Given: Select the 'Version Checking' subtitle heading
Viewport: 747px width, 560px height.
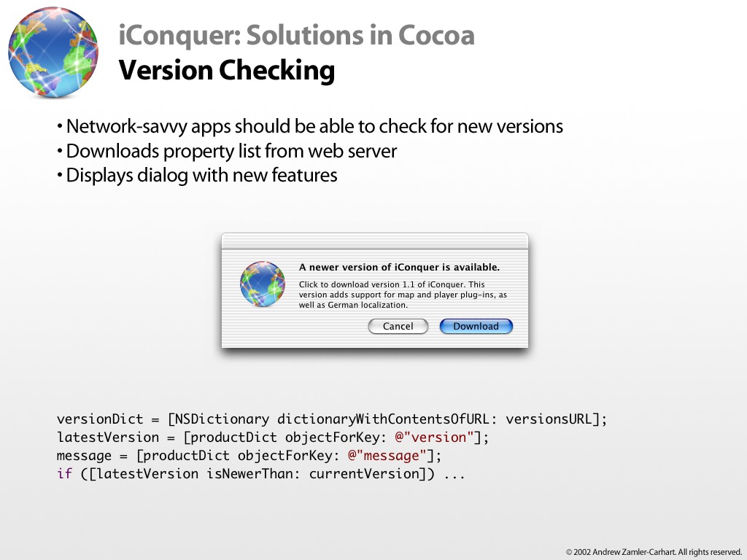Looking at the screenshot, I should (226, 71).
